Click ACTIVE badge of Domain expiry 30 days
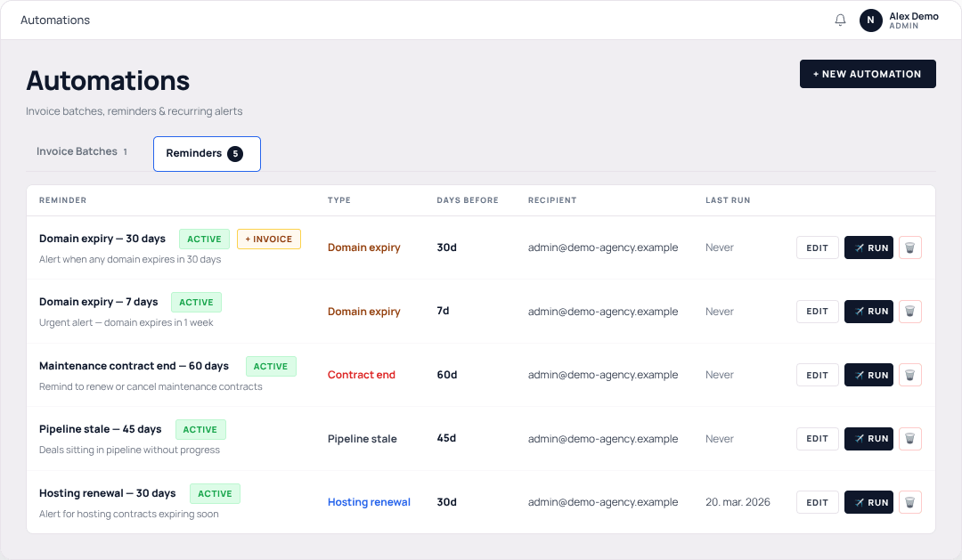 click(x=204, y=239)
